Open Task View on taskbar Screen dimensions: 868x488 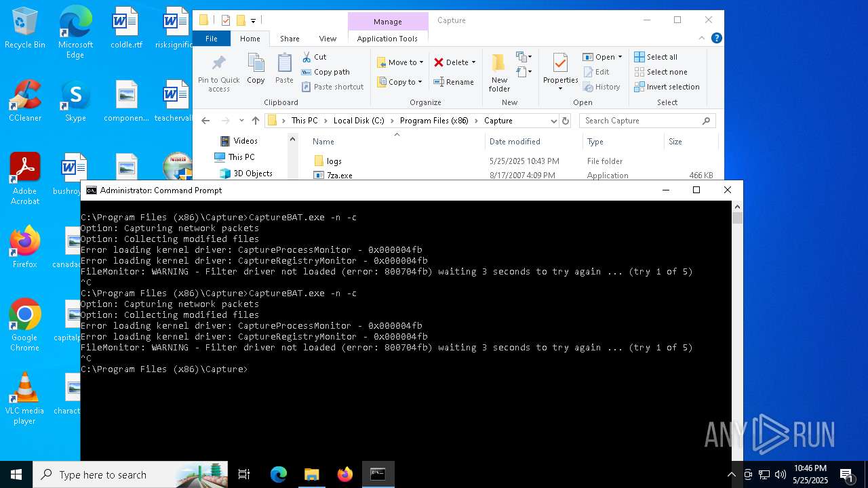[244, 474]
